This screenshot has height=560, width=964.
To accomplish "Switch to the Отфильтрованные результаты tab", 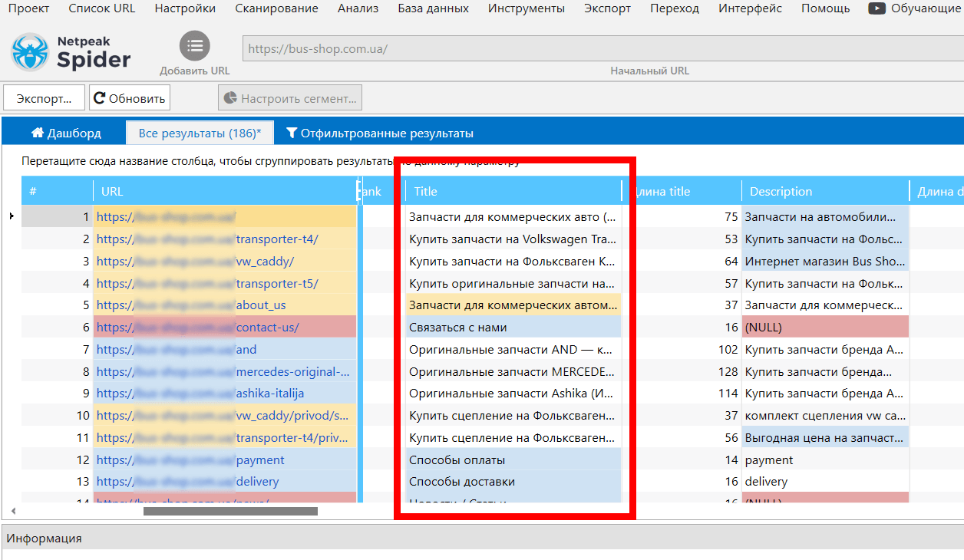I will 379,133.
